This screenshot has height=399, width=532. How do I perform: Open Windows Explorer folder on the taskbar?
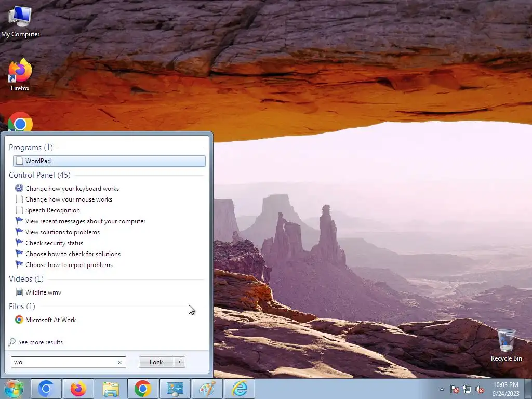point(111,389)
